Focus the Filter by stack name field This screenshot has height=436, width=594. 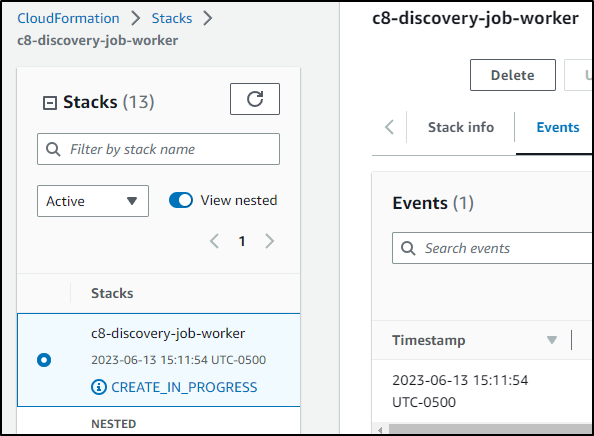coord(158,149)
